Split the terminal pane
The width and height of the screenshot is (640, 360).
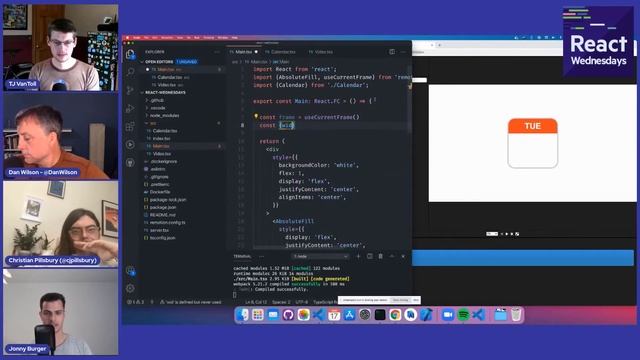point(369,256)
